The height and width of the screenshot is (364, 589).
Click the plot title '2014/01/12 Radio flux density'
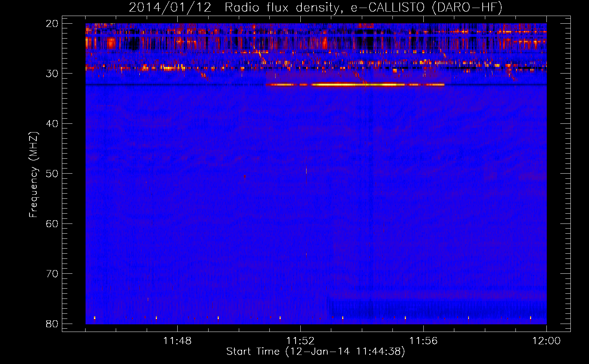click(316, 7)
